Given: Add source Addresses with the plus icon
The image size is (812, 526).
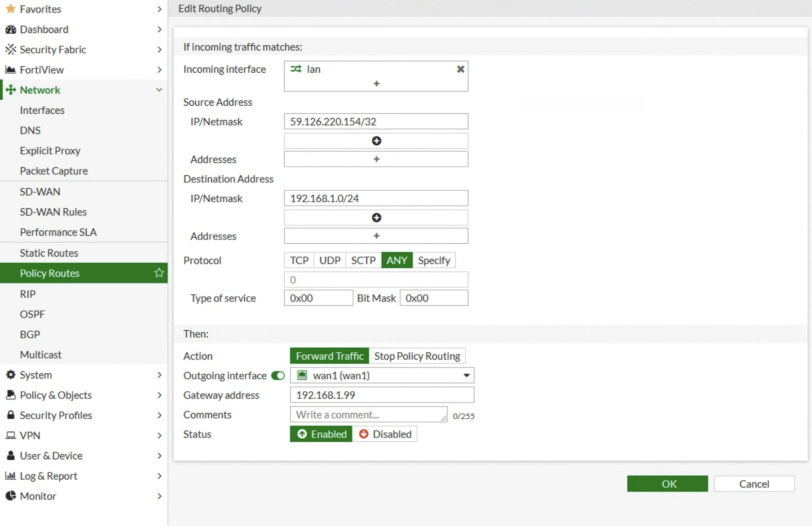Looking at the screenshot, I should click(x=376, y=159).
